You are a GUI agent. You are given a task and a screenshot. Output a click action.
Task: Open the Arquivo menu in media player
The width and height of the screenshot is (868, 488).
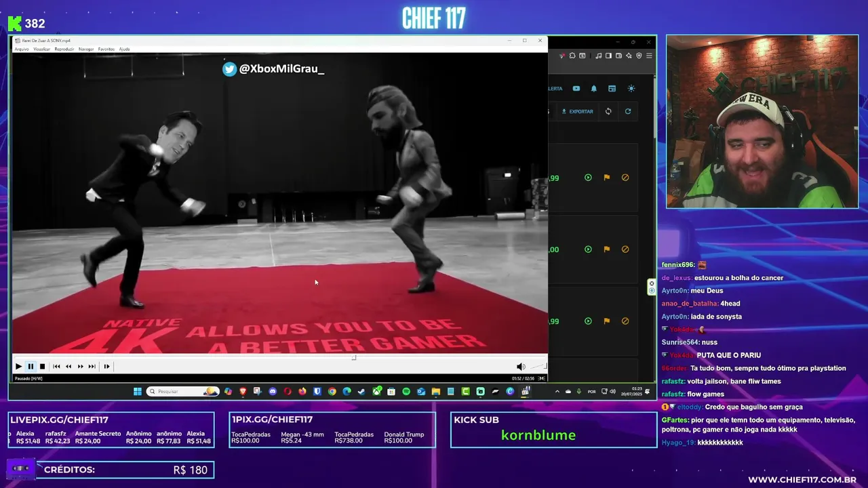point(22,49)
